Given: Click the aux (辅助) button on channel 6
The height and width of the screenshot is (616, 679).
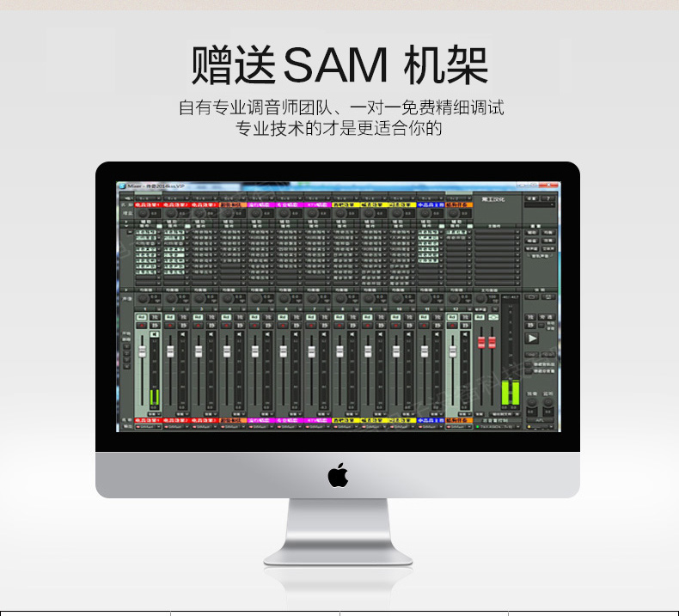Looking at the screenshot, I should [284, 222].
